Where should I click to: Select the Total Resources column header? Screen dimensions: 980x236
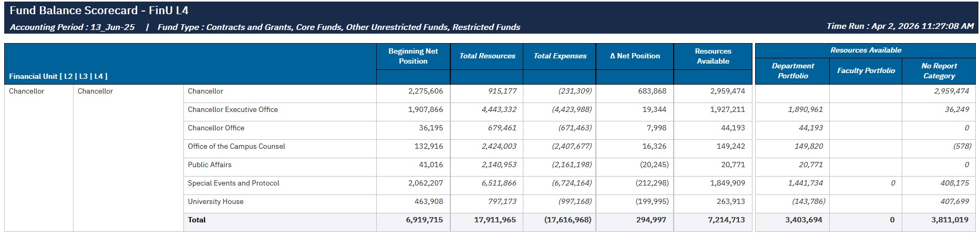[487, 56]
